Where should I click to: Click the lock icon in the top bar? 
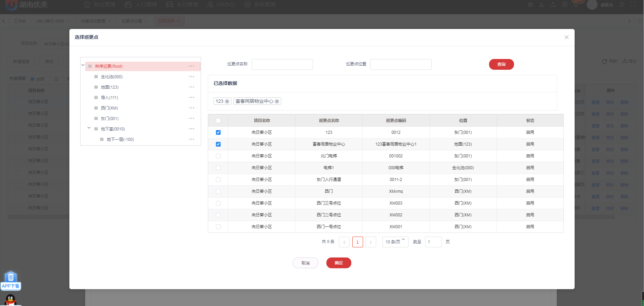point(530,5)
